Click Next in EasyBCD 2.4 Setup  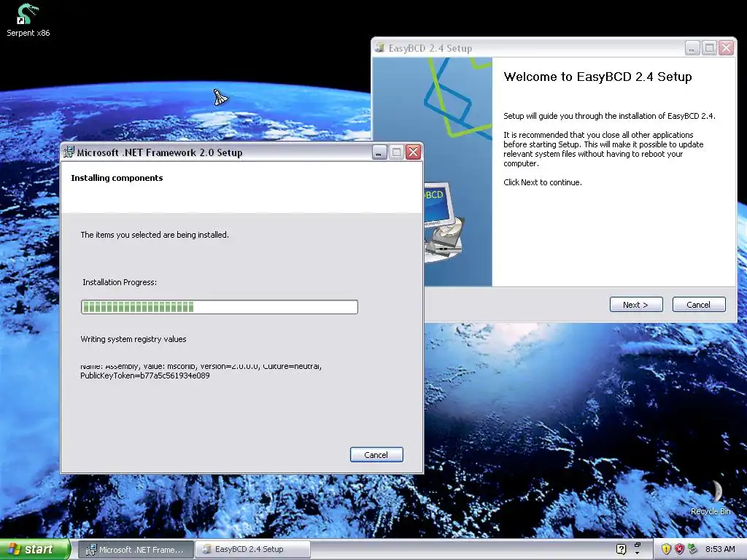pyautogui.click(x=636, y=305)
